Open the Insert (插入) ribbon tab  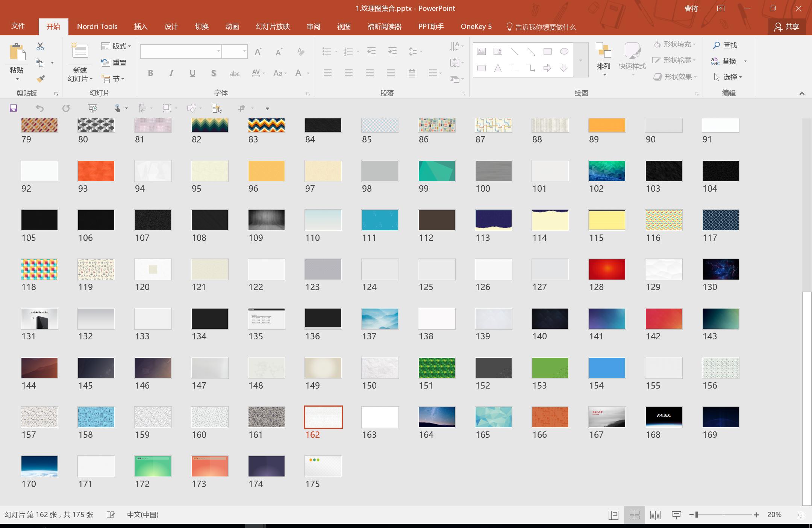141,27
